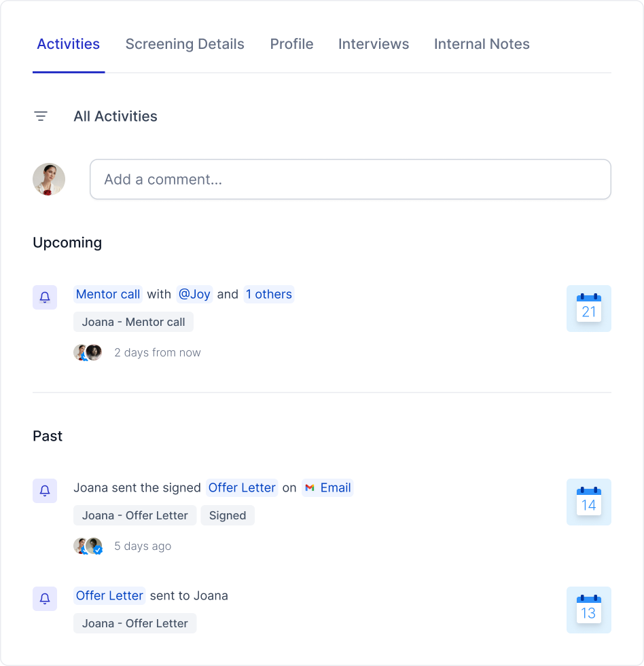The width and height of the screenshot is (644, 666).
Task: Open the All Activities filter icon
Action: [x=41, y=116]
